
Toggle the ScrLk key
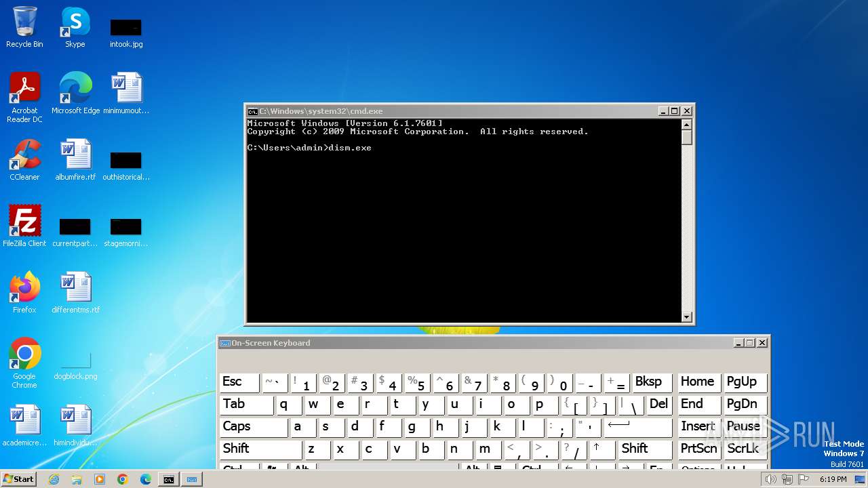(744, 449)
